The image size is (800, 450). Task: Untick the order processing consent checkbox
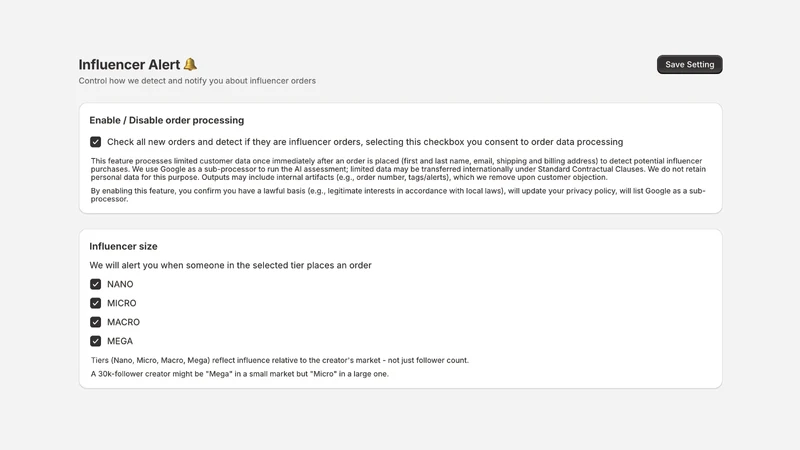click(95, 142)
